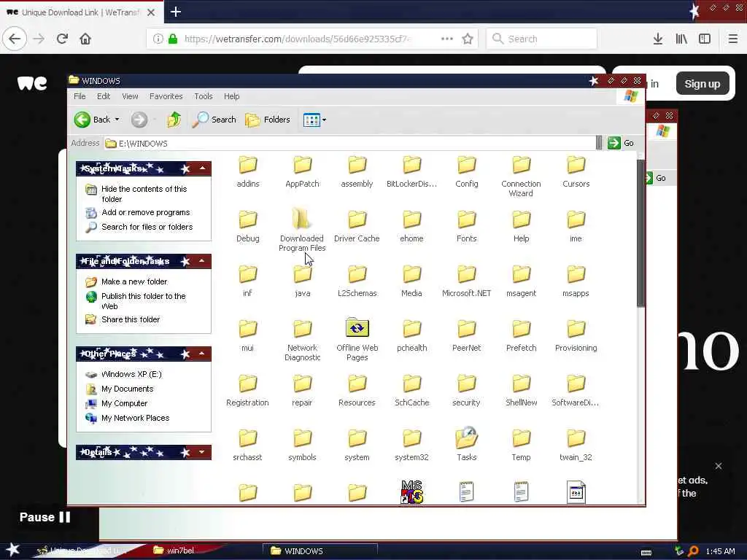747x560 pixels.
Task: Open Firefox library icon
Action: [x=681, y=39]
